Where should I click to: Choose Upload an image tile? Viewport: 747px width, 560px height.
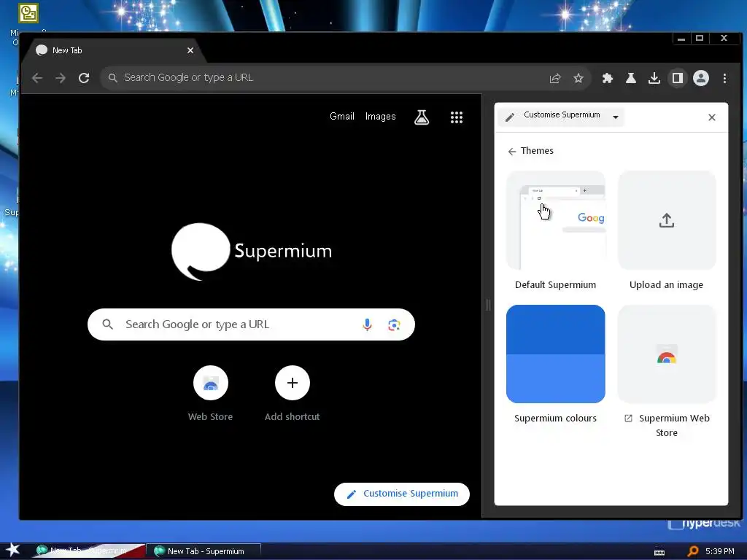[667, 220]
